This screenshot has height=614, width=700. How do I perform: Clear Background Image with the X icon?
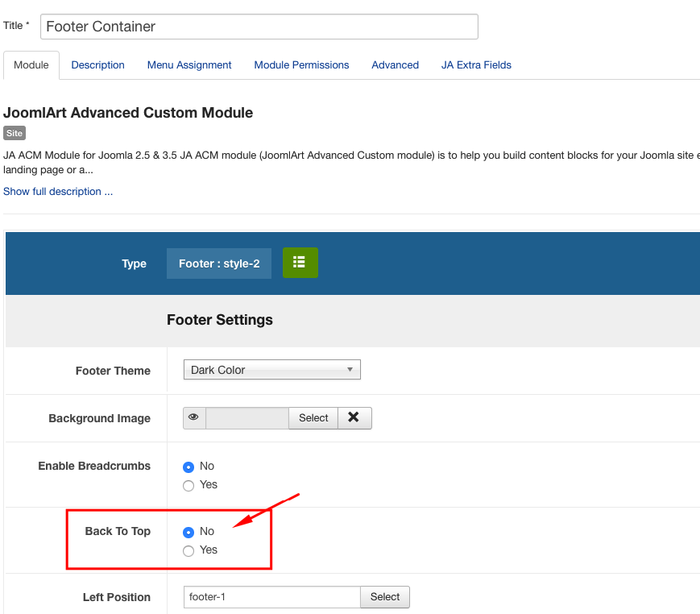click(x=354, y=417)
